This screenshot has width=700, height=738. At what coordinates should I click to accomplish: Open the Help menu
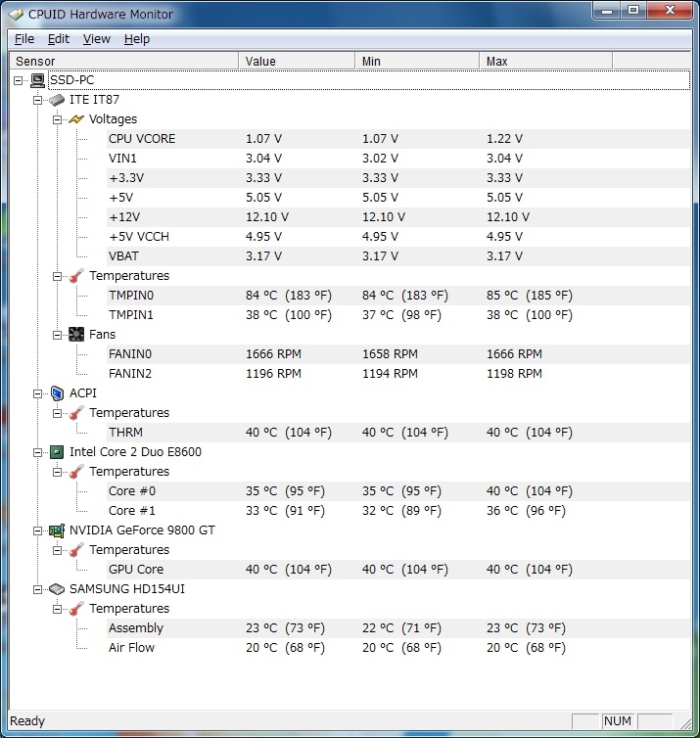137,39
